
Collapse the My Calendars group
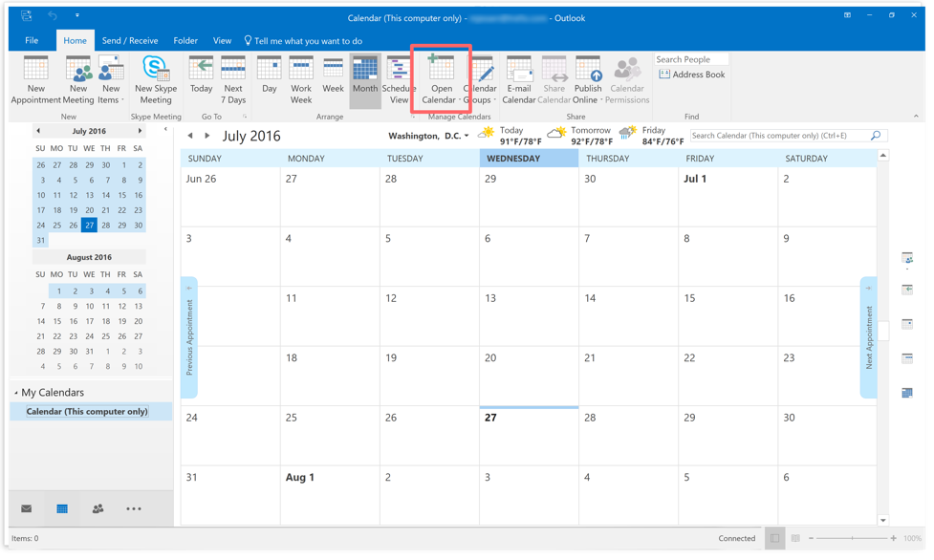pos(16,393)
